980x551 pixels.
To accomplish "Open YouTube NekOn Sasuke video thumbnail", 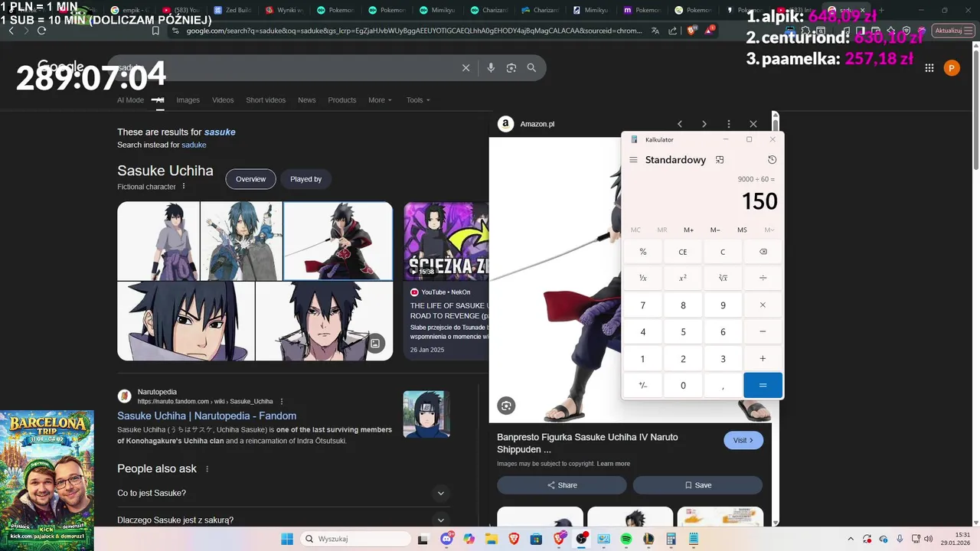I will [x=446, y=241].
